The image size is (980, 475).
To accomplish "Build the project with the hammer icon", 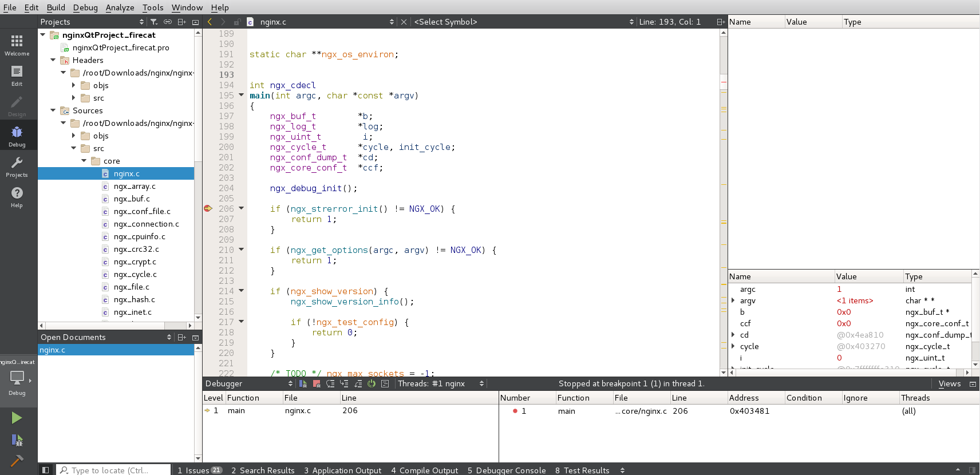I will point(17,461).
